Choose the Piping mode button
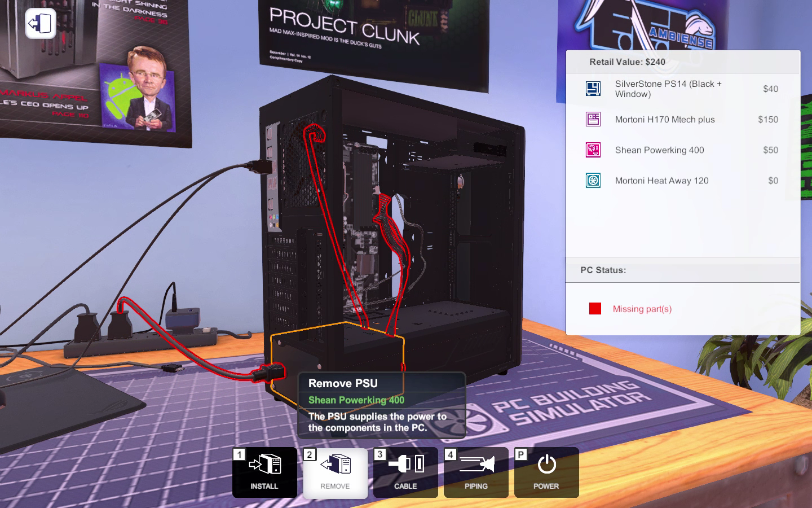The width and height of the screenshot is (812, 508). pos(476,472)
